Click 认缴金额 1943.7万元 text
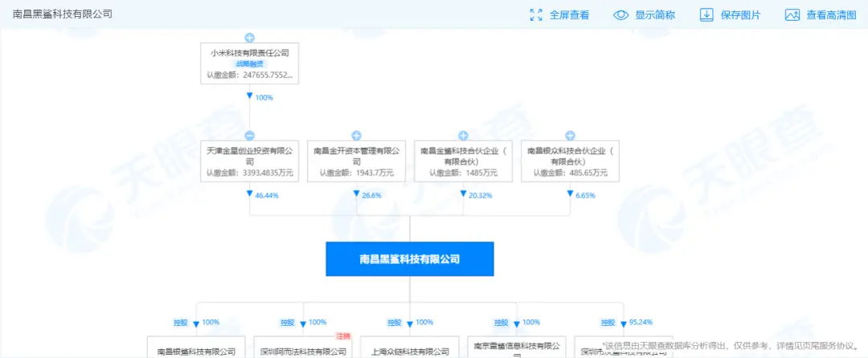 tap(357, 173)
